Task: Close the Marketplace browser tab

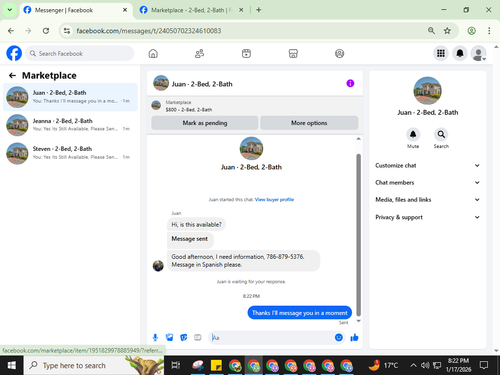Action: pos(241,10)
